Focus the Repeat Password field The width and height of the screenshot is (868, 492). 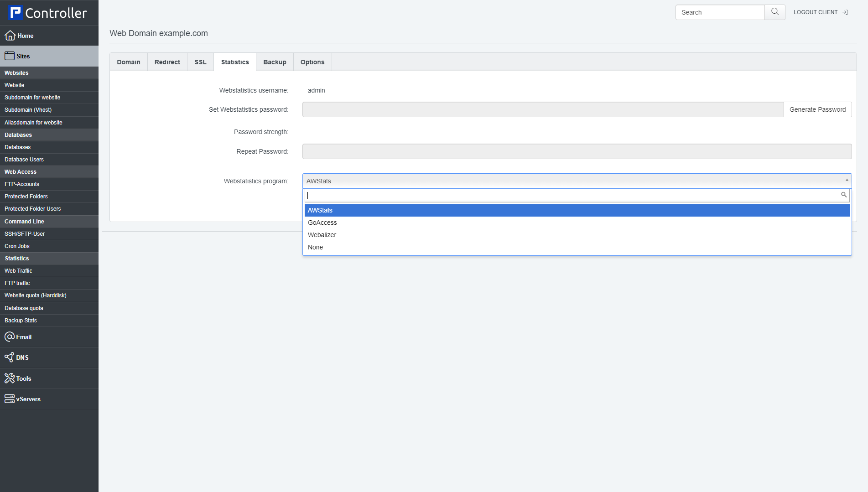[577, 151]
